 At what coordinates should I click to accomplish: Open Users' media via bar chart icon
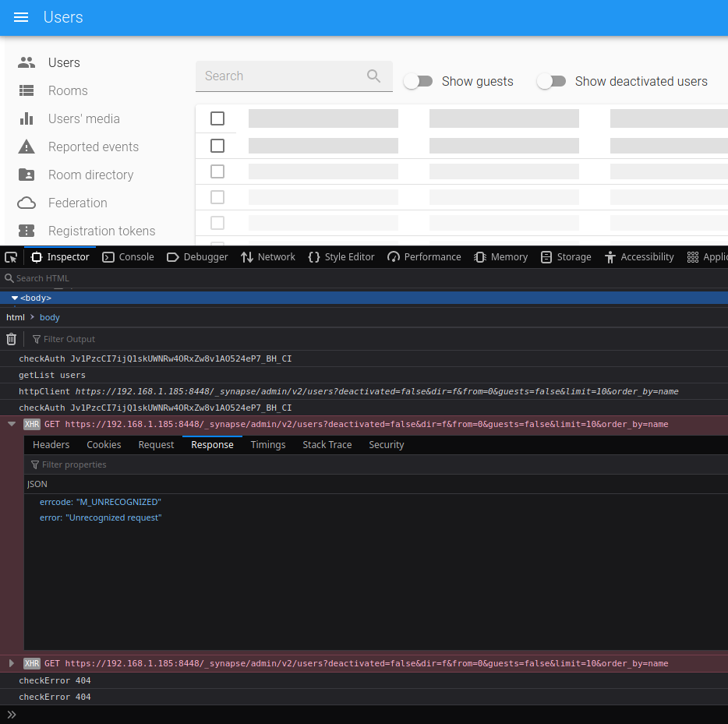27,118
